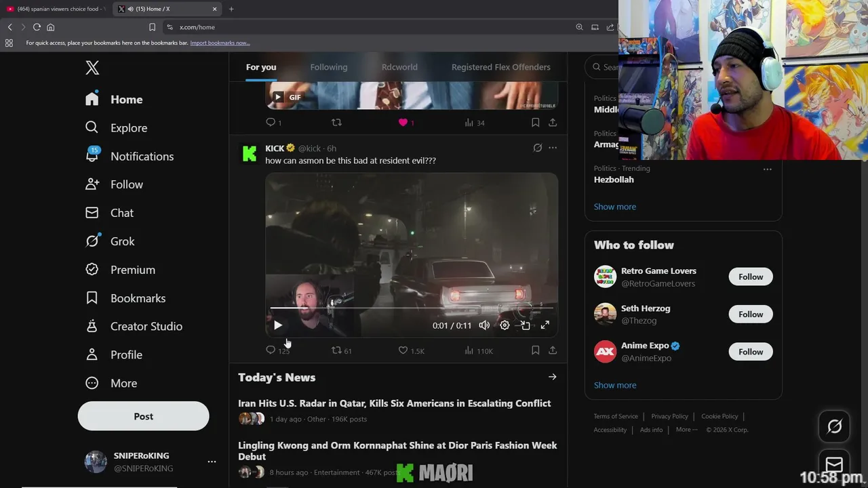The width and height of the screenshot is (868, 488).
Task: Mute the video volume speaker icon
Action: pyautogui.click(x=484, y=325)
